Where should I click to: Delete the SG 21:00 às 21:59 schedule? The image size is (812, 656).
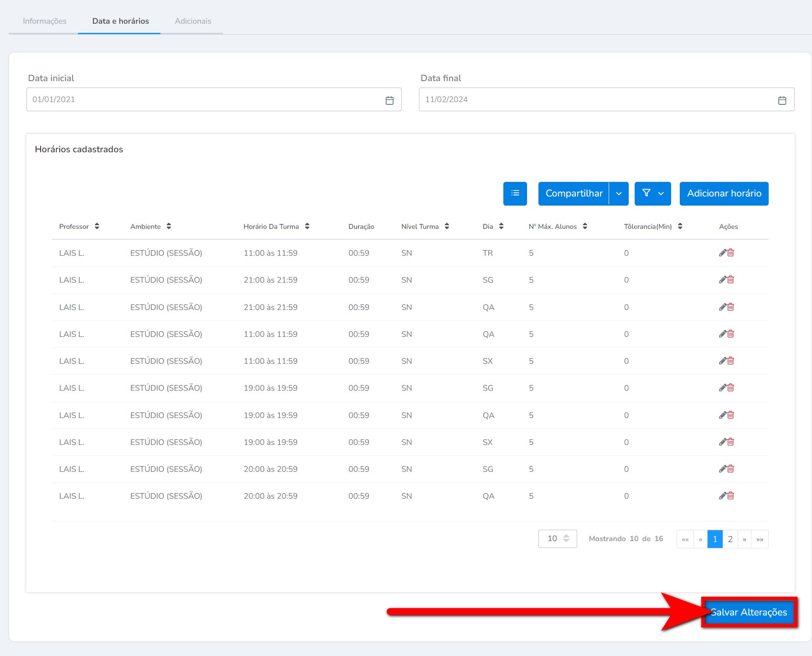(731, 279)
